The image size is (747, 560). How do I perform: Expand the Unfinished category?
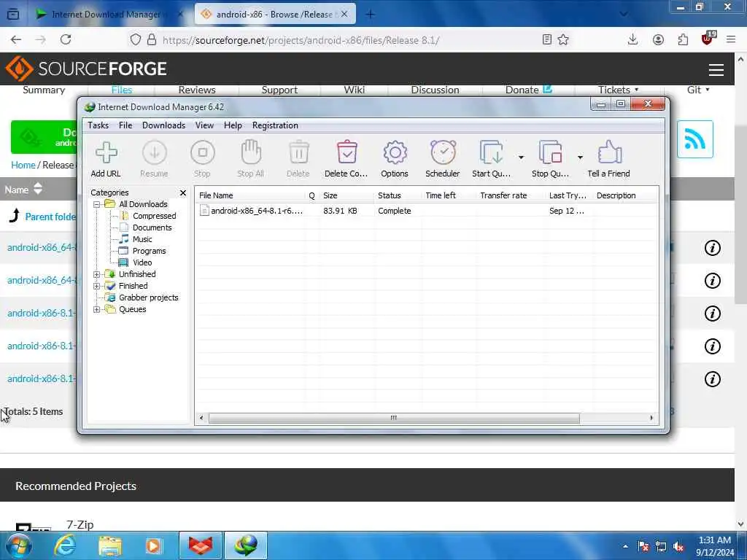(97, 274)
